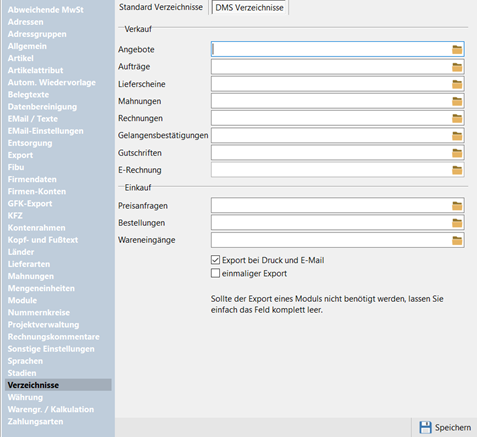Click folder icon for Bestellungen field
The height and width of the screenshot is (437, 477).
click(457, 223)
